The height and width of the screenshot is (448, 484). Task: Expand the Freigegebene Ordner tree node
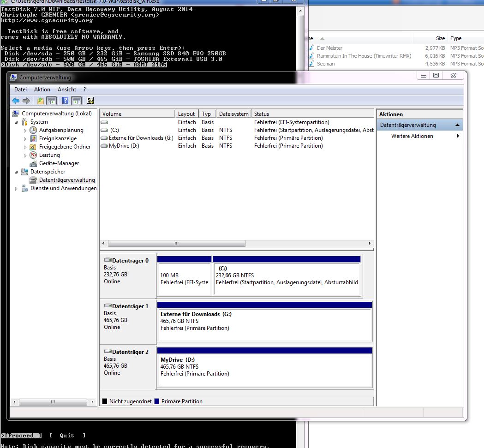coord(25,147)
